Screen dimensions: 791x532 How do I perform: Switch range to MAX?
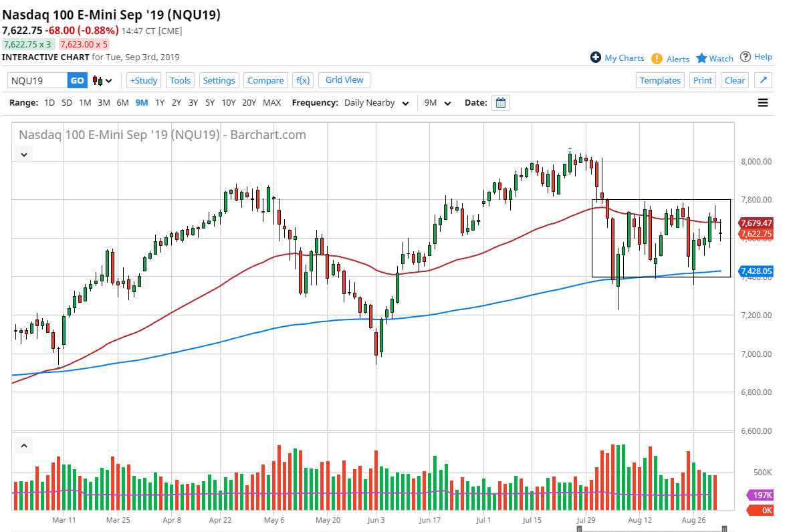tap(272, 103)
